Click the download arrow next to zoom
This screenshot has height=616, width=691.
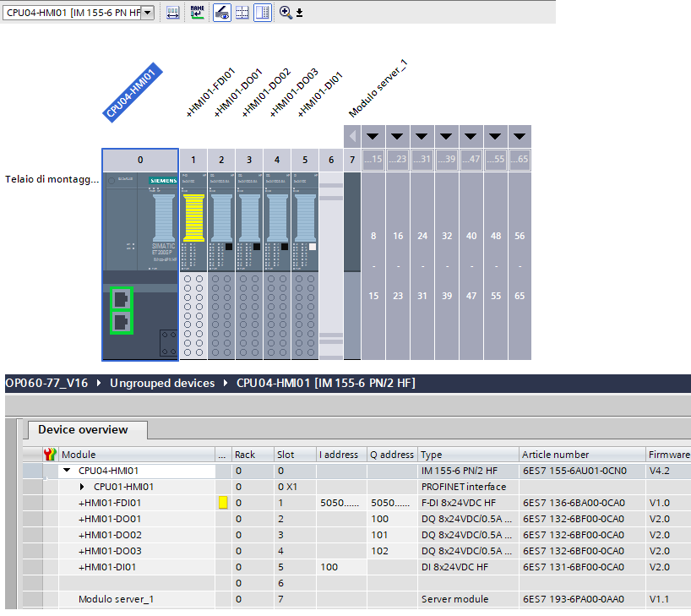(299, 14)
